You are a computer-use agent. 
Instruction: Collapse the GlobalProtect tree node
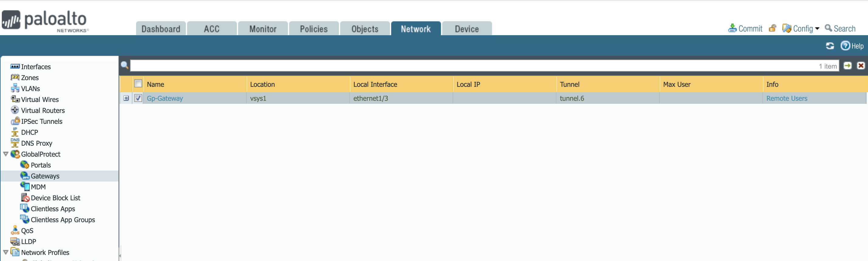point(6,154)
